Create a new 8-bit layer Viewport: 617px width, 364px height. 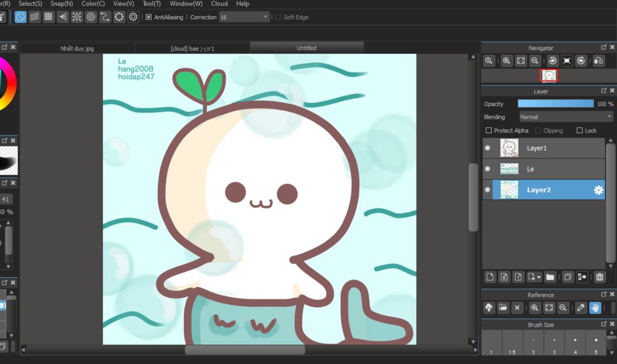[504, 277]
